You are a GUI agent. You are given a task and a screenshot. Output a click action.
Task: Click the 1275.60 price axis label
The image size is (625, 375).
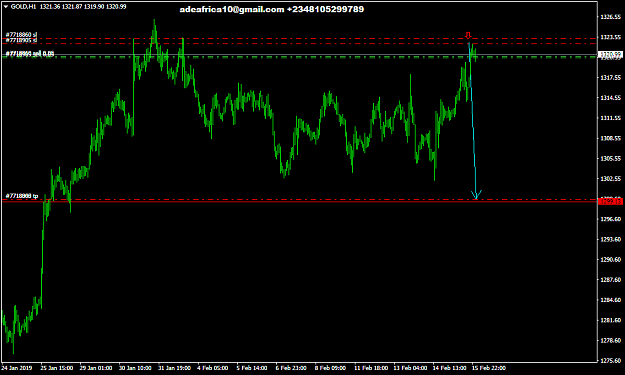tap(611, 361)
